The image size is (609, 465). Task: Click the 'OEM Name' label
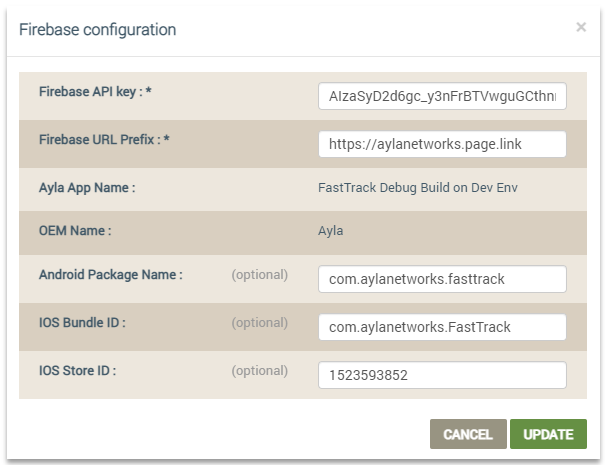coord(75,231)
